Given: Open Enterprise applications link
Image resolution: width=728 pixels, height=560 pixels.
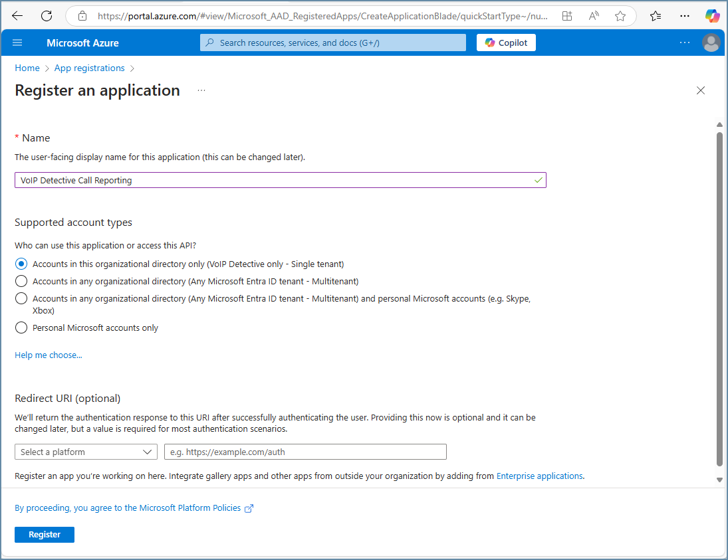Looking at the screenshot, I should point(539,476).
